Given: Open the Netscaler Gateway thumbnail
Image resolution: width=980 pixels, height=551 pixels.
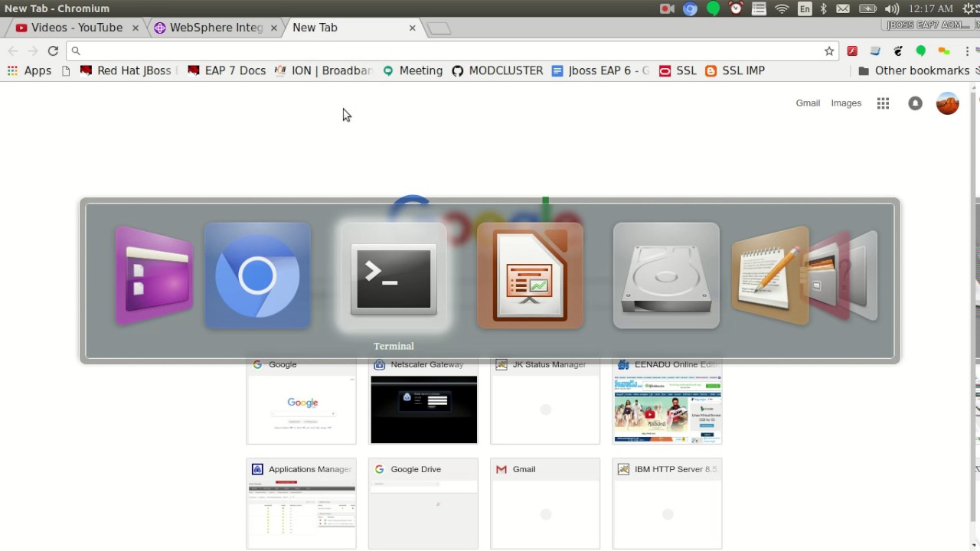Looking at the screenshot, I should 423,399.
